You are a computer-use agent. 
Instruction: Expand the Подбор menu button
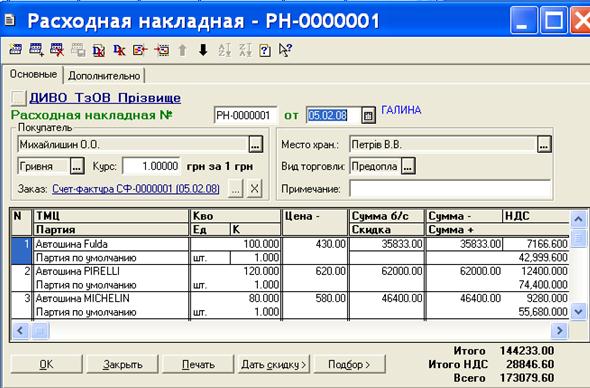(349, 364)
